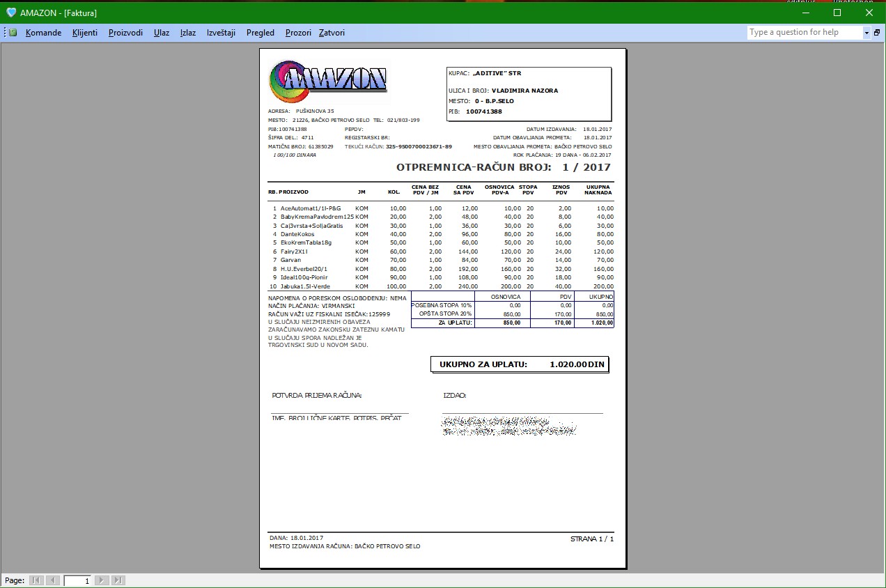Click the green form icon in menu bar
The image size is (886, 588).
pos(13,33)
